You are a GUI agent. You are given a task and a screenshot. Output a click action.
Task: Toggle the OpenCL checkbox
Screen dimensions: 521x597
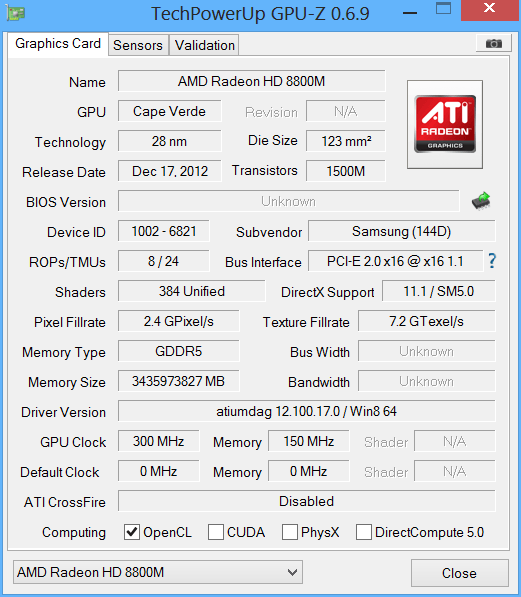click(132, 532)
